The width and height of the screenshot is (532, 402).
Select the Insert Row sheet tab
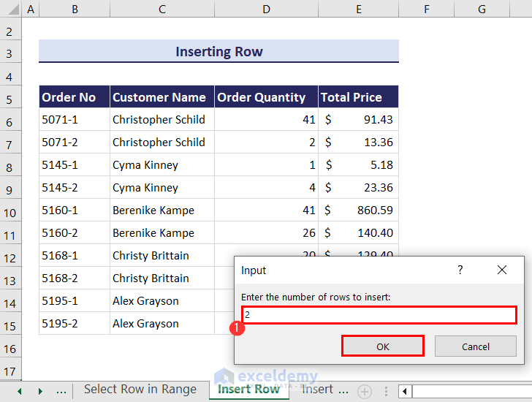[x=248, y=390]
